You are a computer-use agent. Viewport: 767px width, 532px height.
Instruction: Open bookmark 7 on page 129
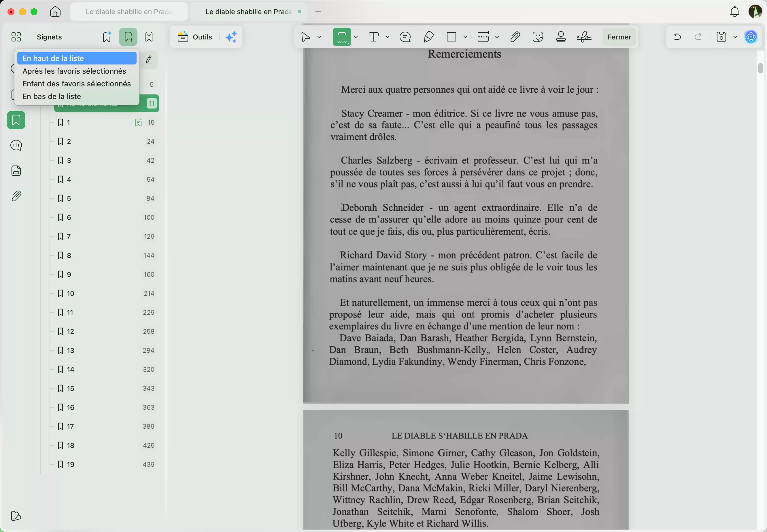(69, 236)
